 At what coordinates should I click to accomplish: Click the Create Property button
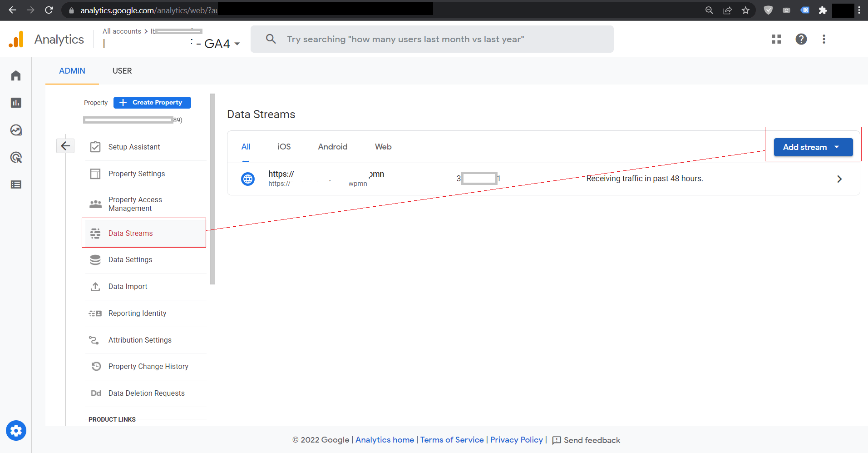point(152,103)
